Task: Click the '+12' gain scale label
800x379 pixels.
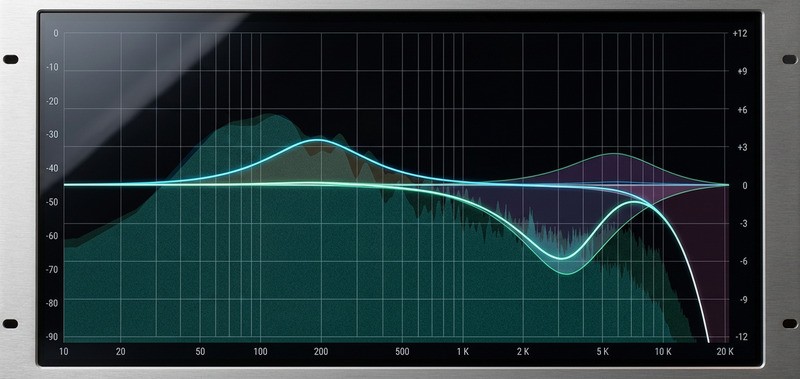Action: click(740, 33)
